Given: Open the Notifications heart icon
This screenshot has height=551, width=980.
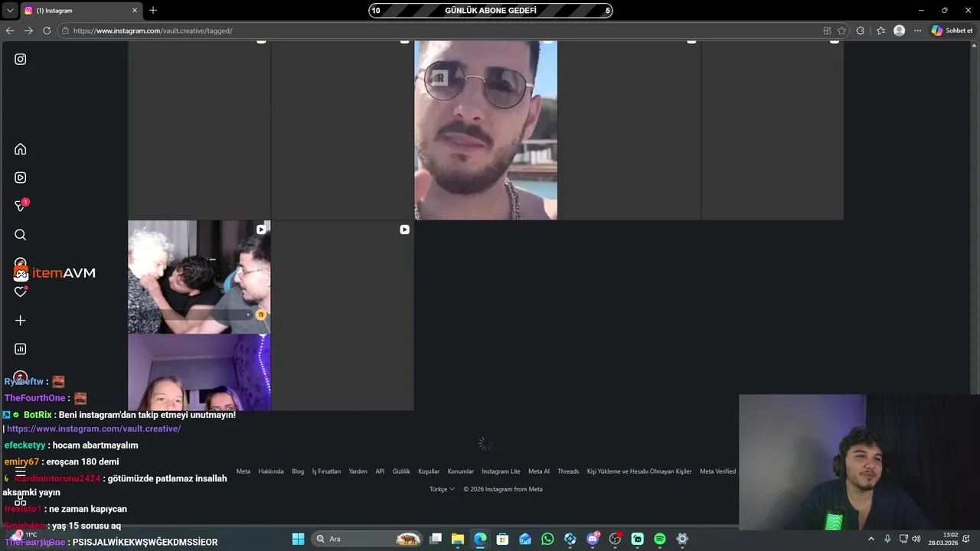Looking at the screenshot, I should tap(21, 292).
